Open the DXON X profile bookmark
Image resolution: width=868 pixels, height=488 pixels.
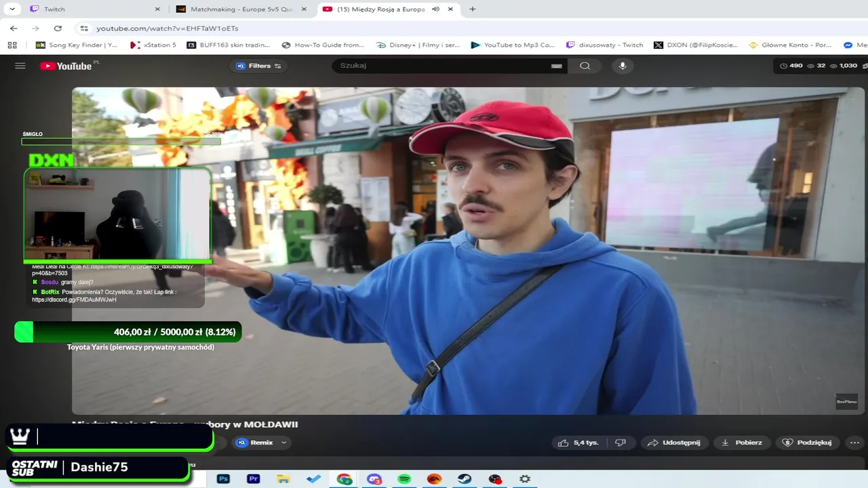[x=696, y=45]
